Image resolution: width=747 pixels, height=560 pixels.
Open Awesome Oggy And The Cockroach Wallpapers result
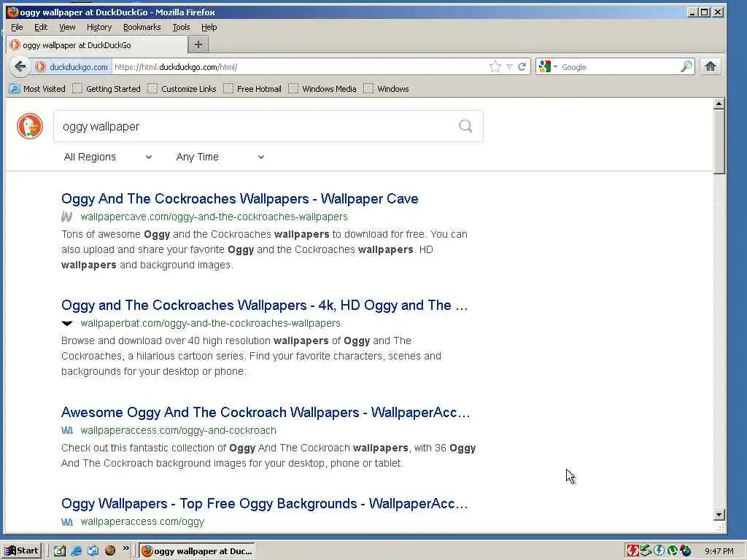pyautogui.click(x=266, y=413)
